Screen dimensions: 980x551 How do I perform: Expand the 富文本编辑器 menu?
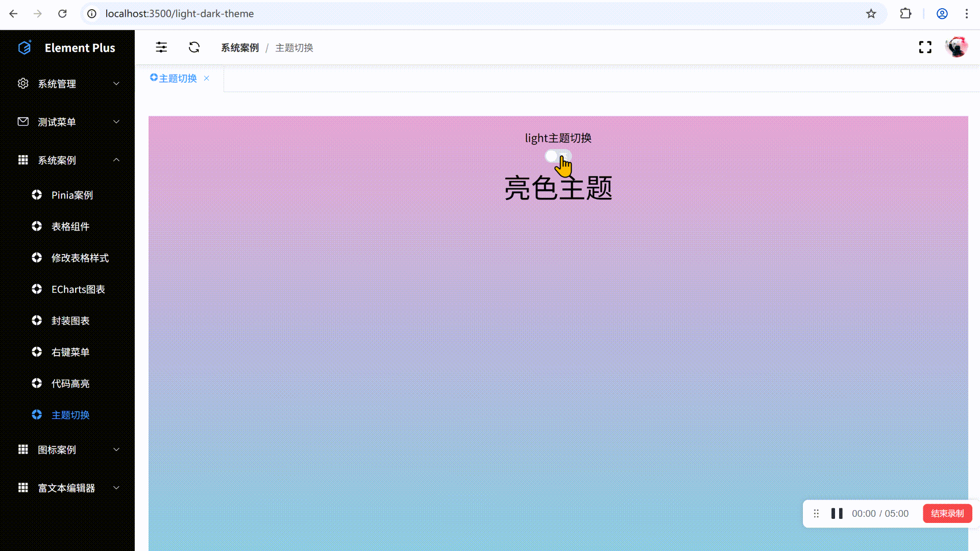(67, 488)
